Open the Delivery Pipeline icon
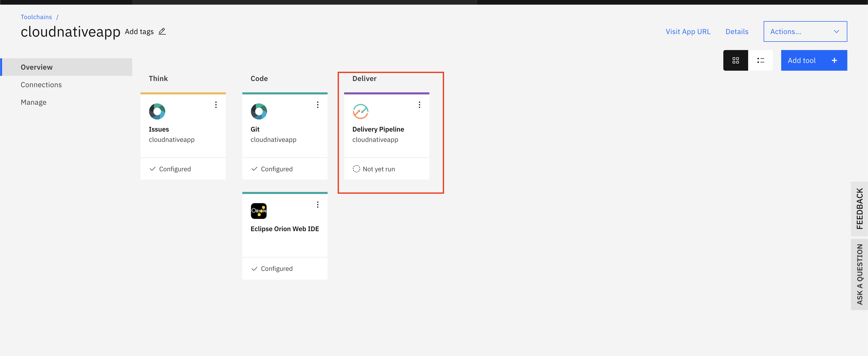The height and width of the screenshot is (356, 868). 361,111
